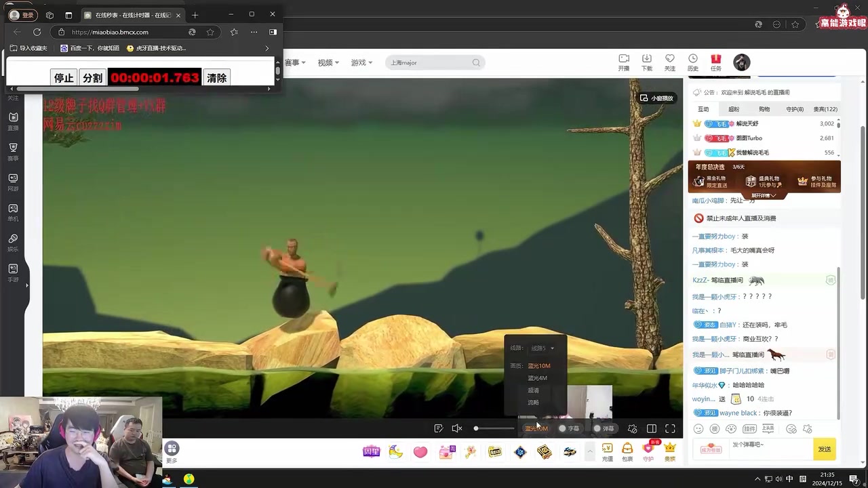868x488 pixels.
Task: Refresh the stopwatch browser page
Action: pos(37,32)
